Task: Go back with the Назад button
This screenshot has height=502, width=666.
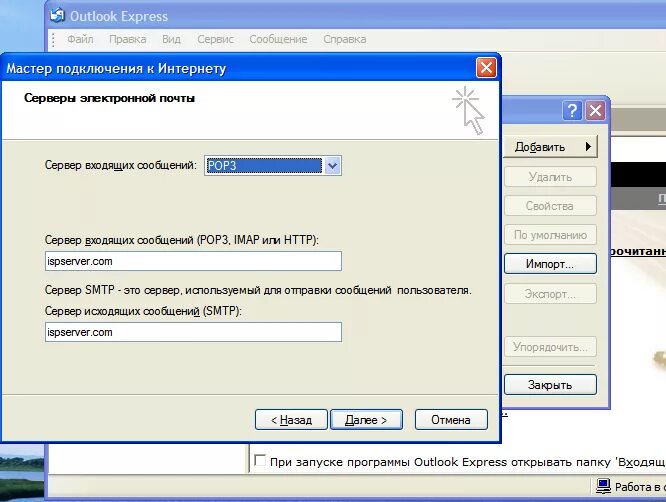Action: (291, 420)
